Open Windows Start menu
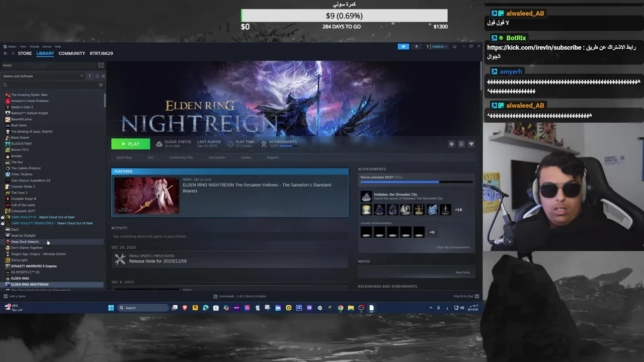The width and height of the screenshot is (644, 362). click(111, 308)
